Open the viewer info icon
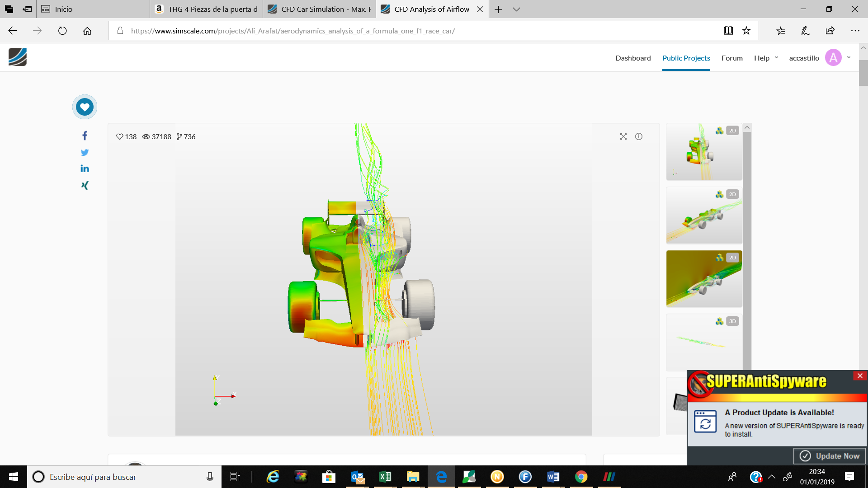Image resolution: width=868 pixels, height=488 pixels. [x=638, y=136]
